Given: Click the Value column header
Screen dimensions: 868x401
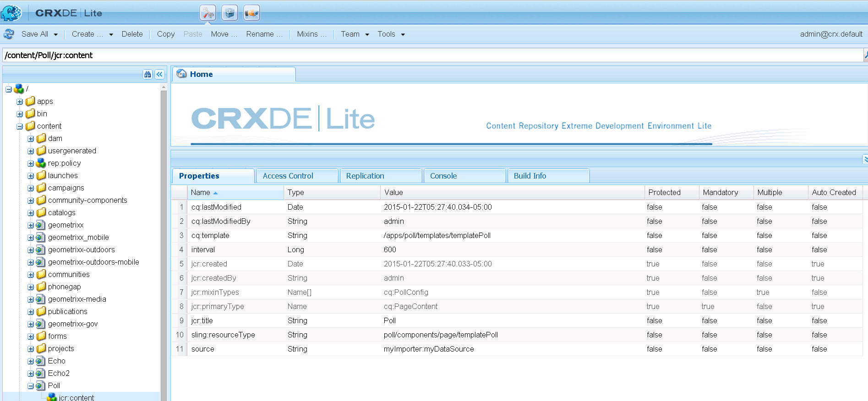Looking at the screenshot, I should click(x=512, y=192).
